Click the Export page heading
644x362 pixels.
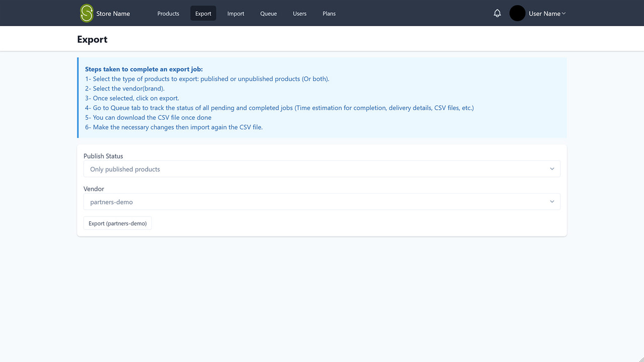[92, 39]
